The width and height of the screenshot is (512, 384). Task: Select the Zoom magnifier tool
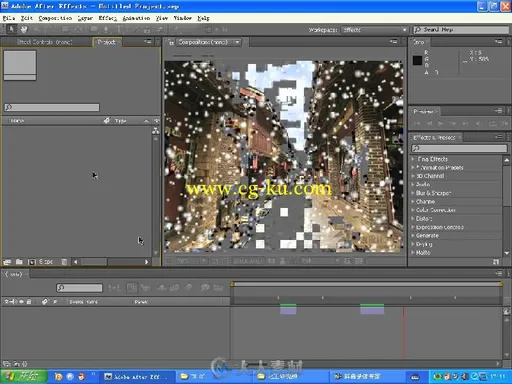tap(36, 29)
